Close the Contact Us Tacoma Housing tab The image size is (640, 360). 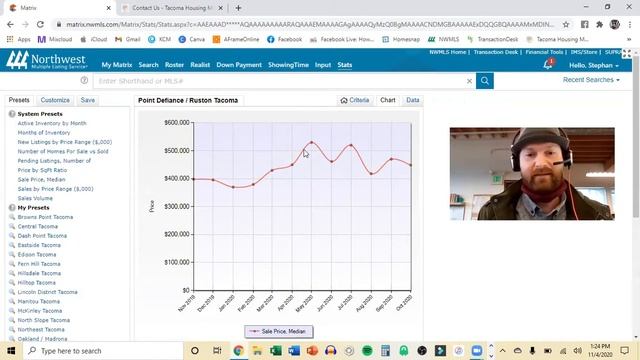click(x=220, y=8)
